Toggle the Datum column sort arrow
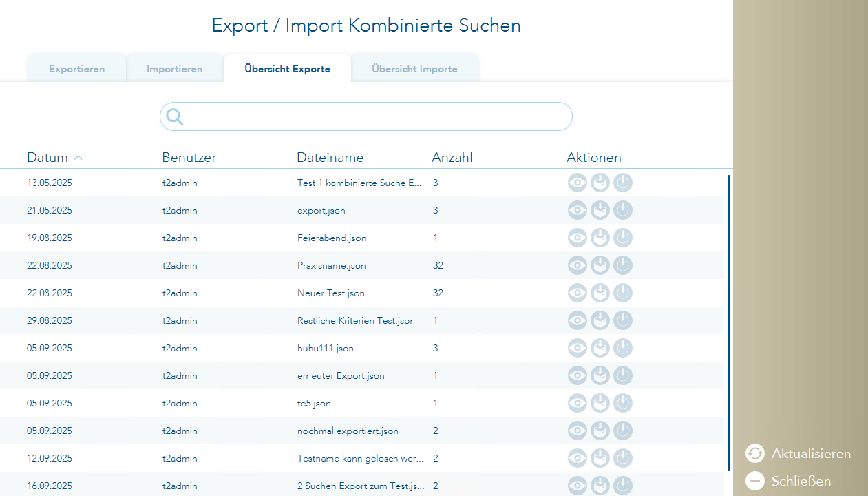The width and height of the screenshot is (868, 496). coord(78,158)
